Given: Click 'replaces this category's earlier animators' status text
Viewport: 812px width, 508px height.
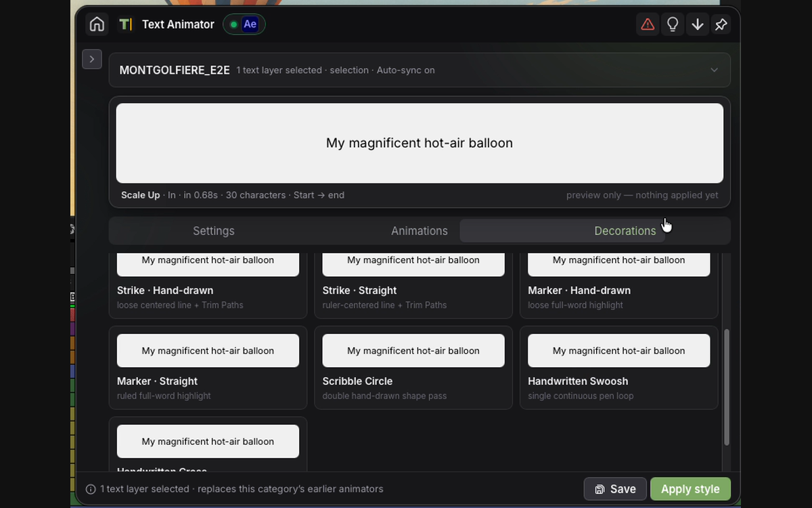Looking at the screenshot, I should [x=290, y=489].
